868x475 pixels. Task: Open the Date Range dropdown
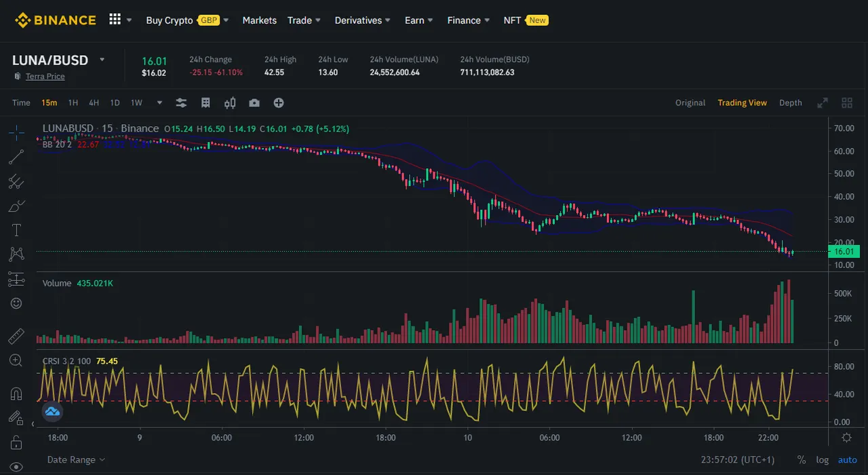point(76,459)
